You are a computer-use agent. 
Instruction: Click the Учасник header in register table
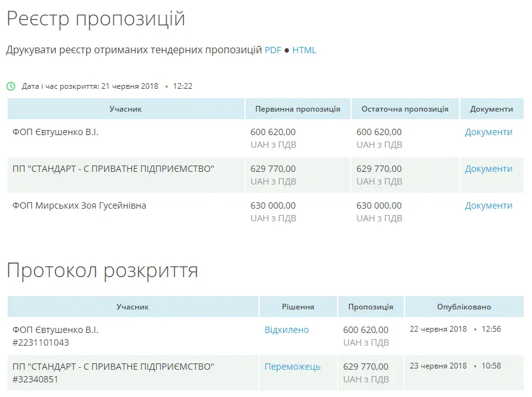tap(126, 109)
